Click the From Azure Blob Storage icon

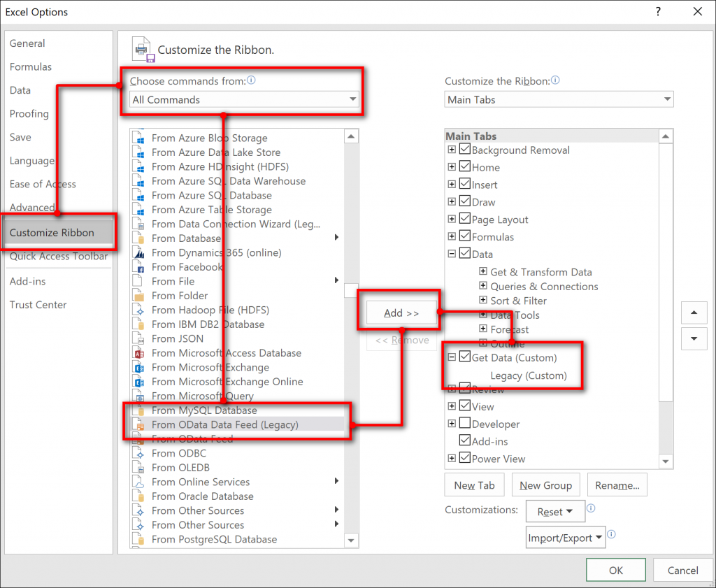pyautogui.click(x=138, y=138)
